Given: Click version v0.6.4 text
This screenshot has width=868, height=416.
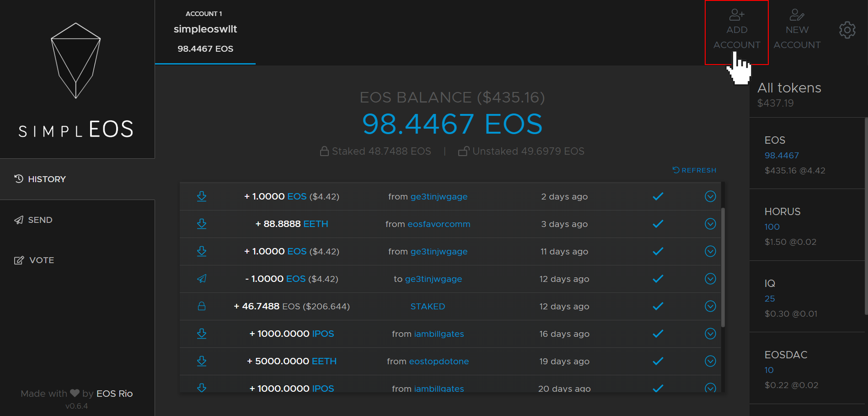Looking at the screenshot, I should (x=76, y=406).
